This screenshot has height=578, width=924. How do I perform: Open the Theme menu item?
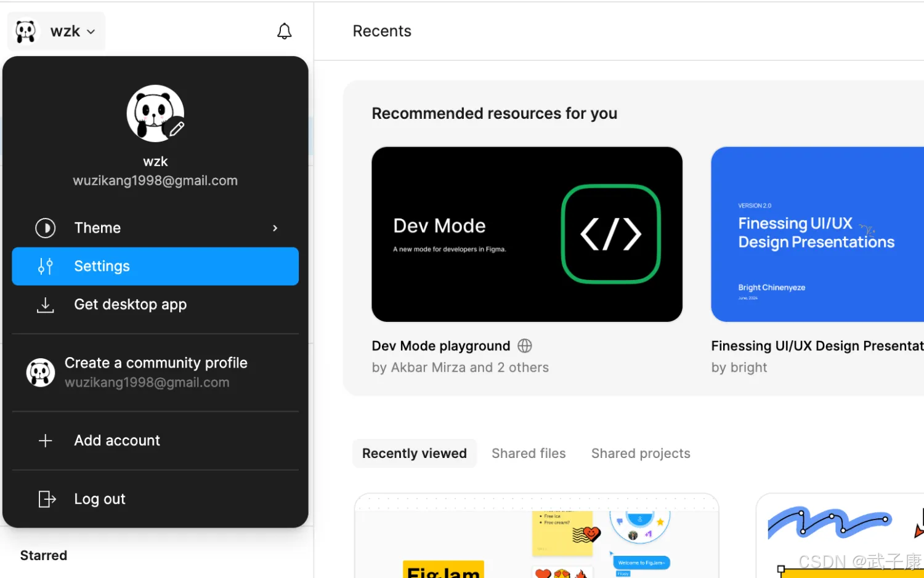point(155,228)
